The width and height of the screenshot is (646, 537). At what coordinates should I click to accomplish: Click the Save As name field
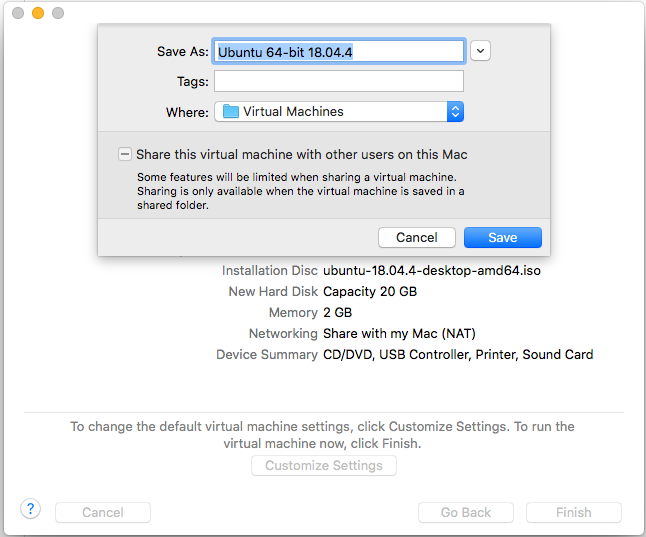click(x=339, y=52)
